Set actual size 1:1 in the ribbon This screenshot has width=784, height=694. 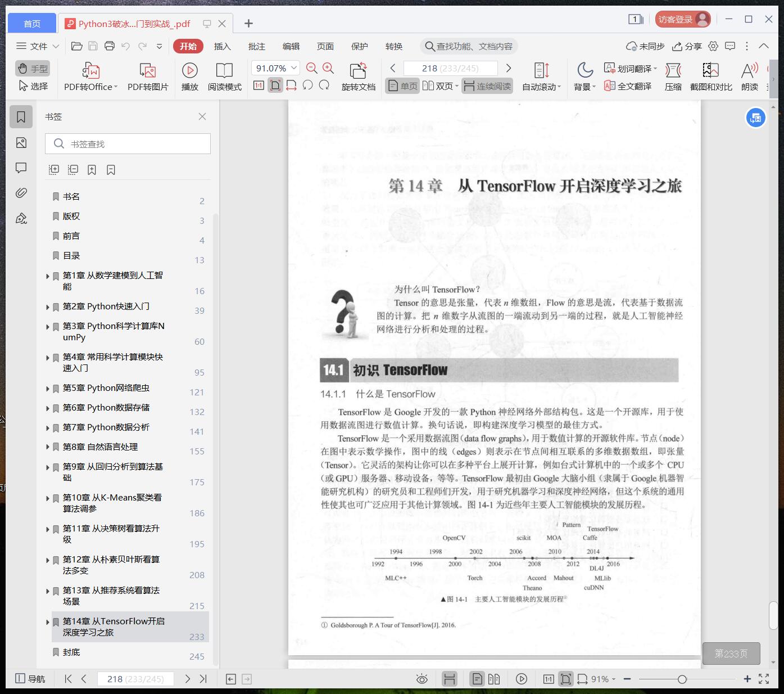[x=259, y=85]
